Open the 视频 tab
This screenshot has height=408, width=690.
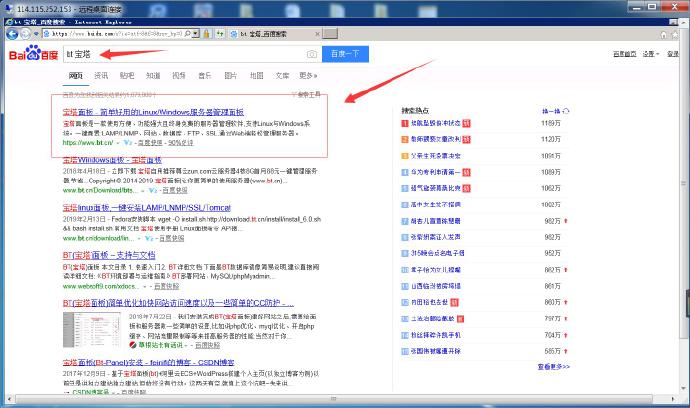coord(179,76)
